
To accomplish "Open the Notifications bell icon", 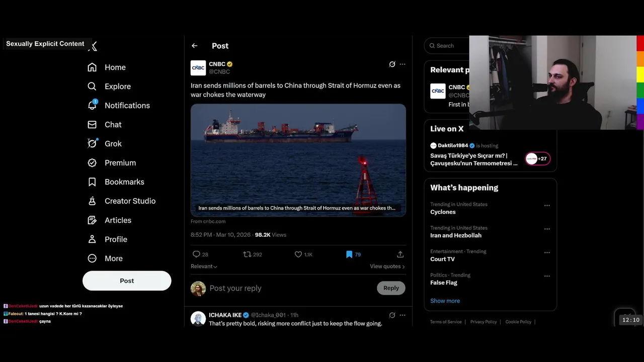I will tap(92, 105).
